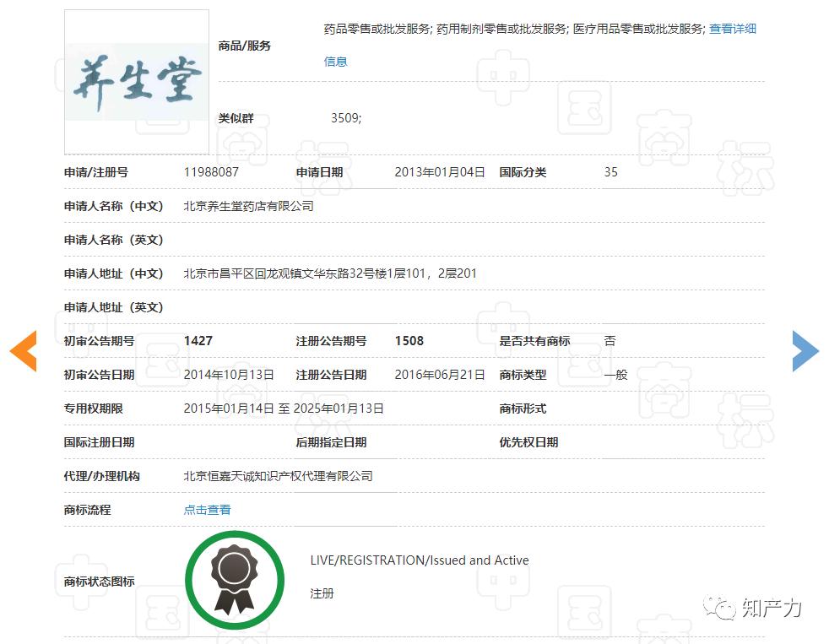The image size is (829, 644).
Task: Click the green registration status ribbon badge
Action: 235,580
